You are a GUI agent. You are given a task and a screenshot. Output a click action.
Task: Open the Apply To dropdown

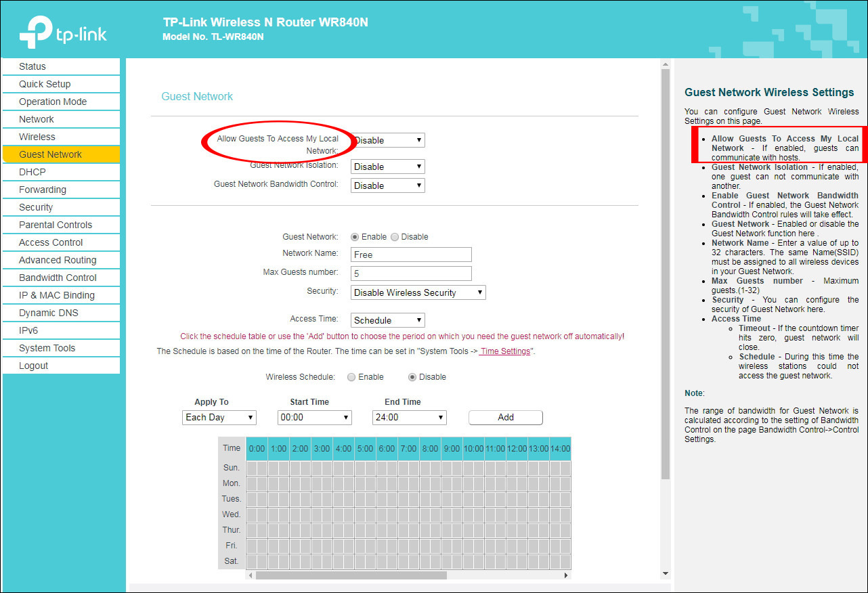click(219, 417)
